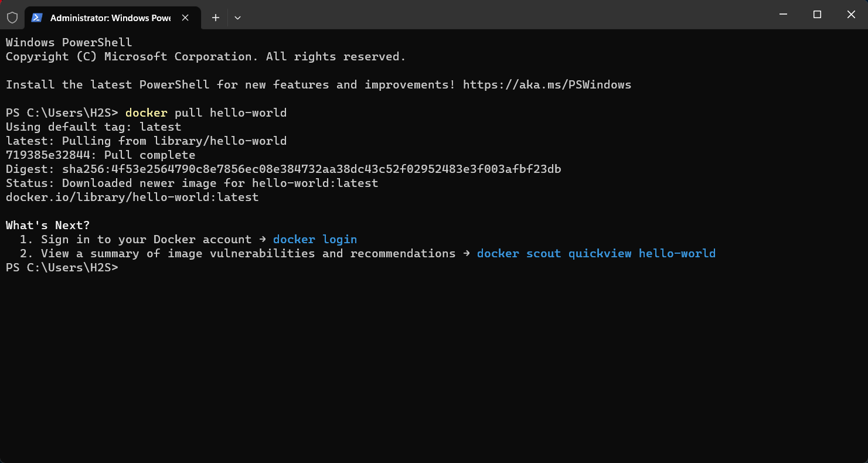Maximize the terminal window
This screenshot has width=868, height=463.
817,14
